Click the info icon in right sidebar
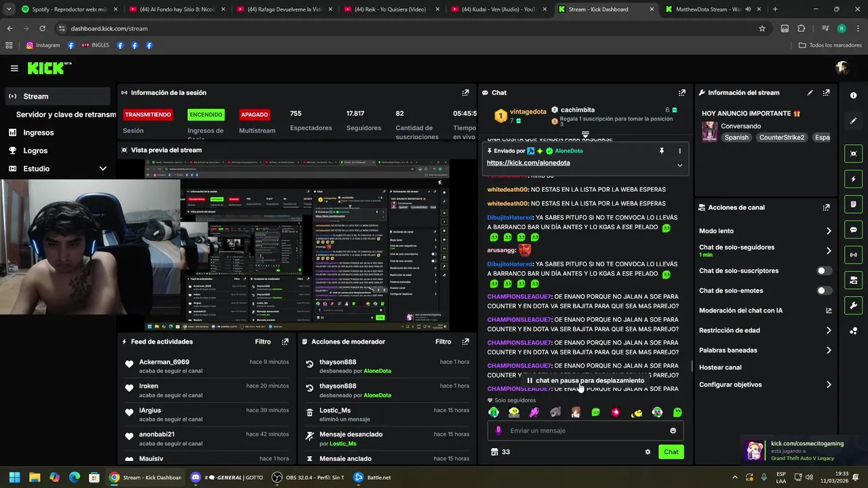 (853, 96)
